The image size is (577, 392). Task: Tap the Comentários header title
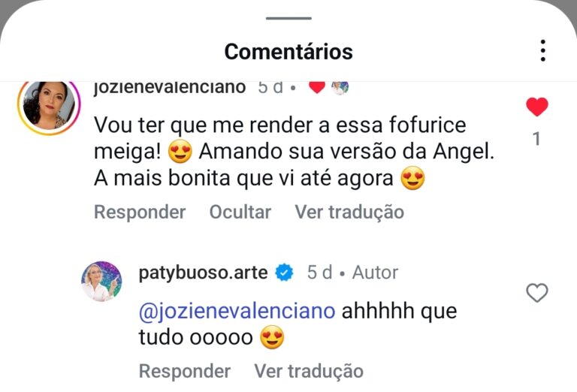288,51
